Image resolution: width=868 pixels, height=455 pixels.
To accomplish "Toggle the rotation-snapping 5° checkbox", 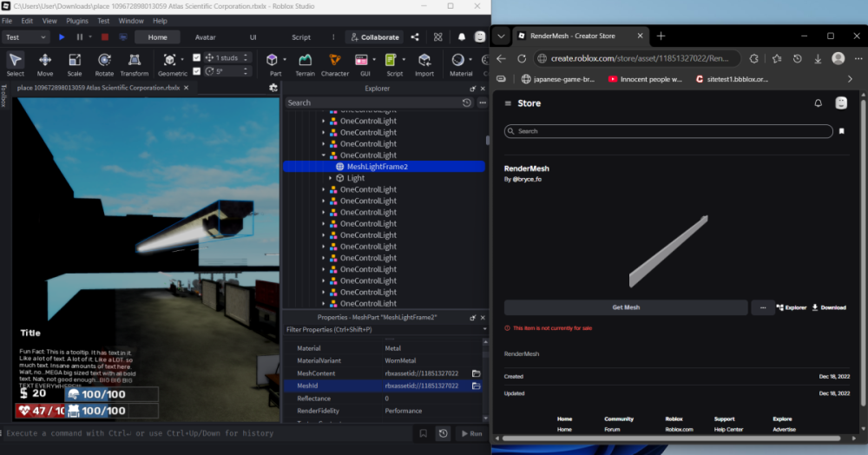I will pyautogui.click(x=196, y=71).
